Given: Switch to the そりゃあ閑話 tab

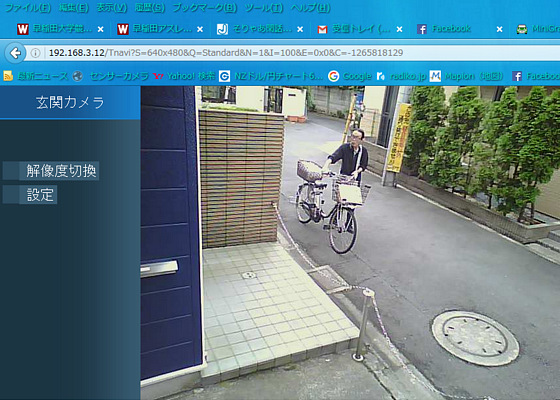Looking at the screenshot, I should pyautogui.click(x=261, y=29).
